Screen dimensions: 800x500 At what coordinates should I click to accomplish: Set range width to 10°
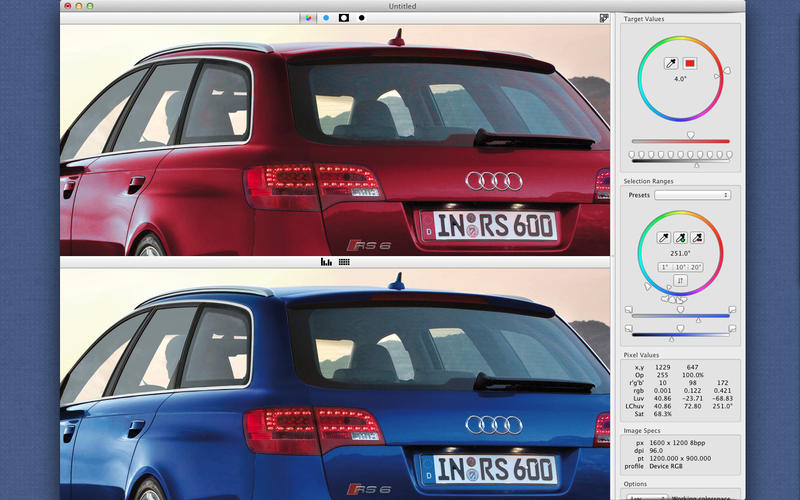pyautogui.click(x=679, y=267)
